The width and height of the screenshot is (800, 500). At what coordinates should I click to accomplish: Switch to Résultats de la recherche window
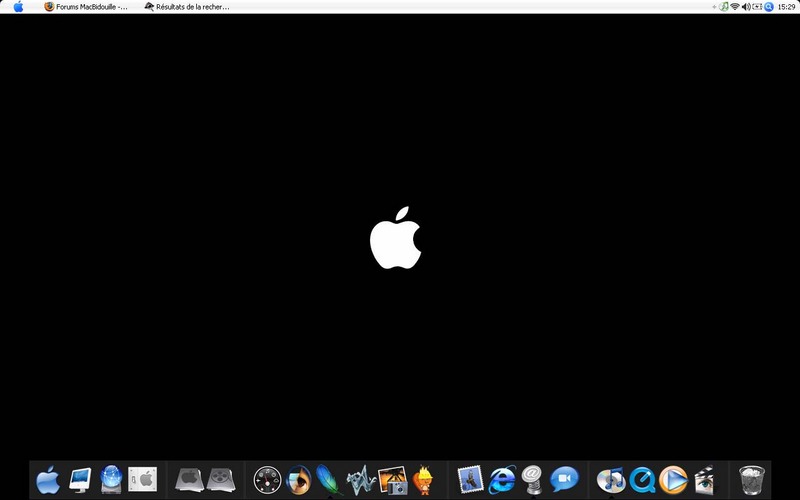pos(187,7)
